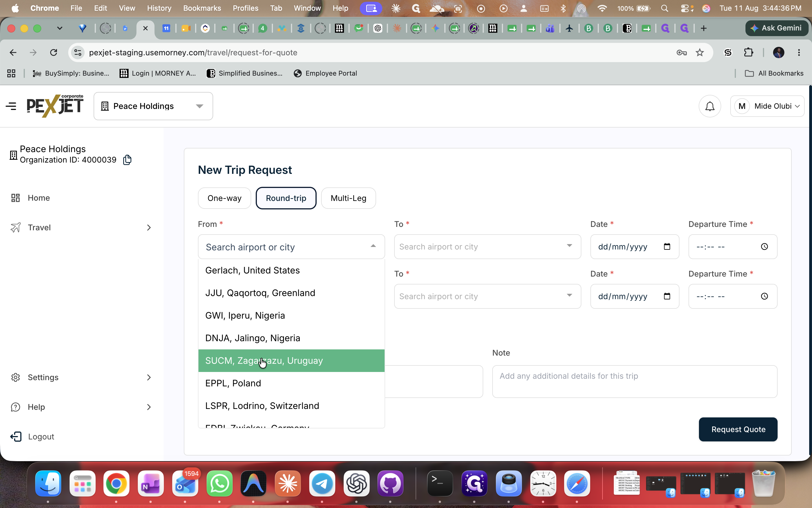812x508 pixels.
Task: Open Chrome Extensions puzzle icon
Action: [749, 52]
